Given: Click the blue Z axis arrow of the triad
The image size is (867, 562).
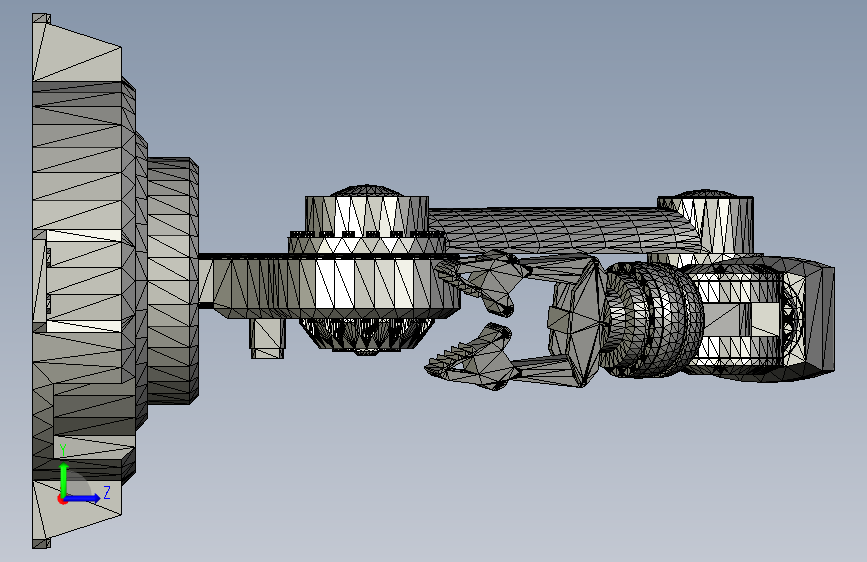Looking at the screenshot, I should [83, 498].
